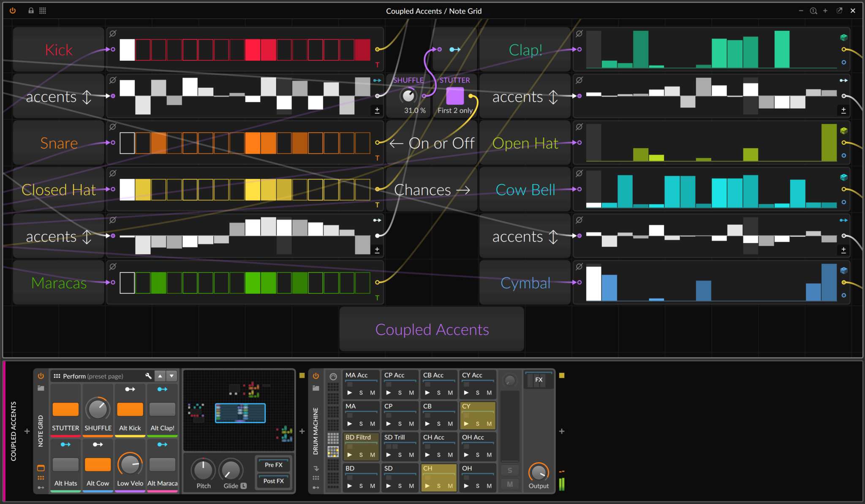Toggle the Alt Cow button off

[98, 464]
